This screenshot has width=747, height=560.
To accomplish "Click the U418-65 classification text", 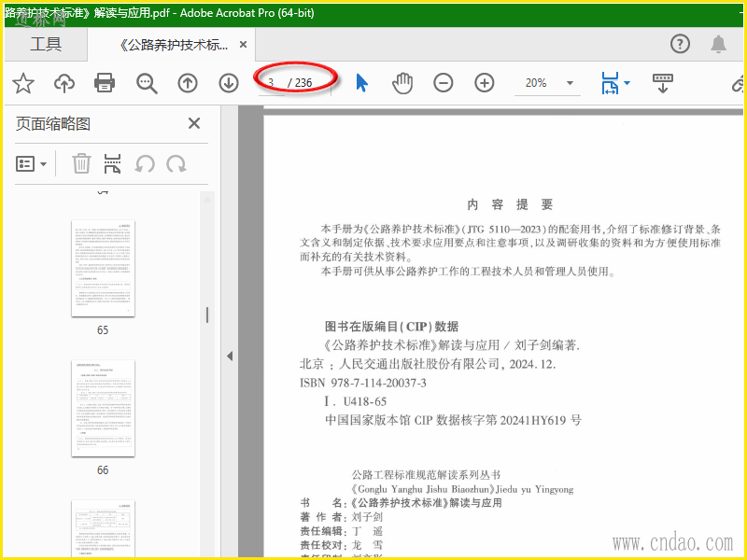I will coord(365,401).
